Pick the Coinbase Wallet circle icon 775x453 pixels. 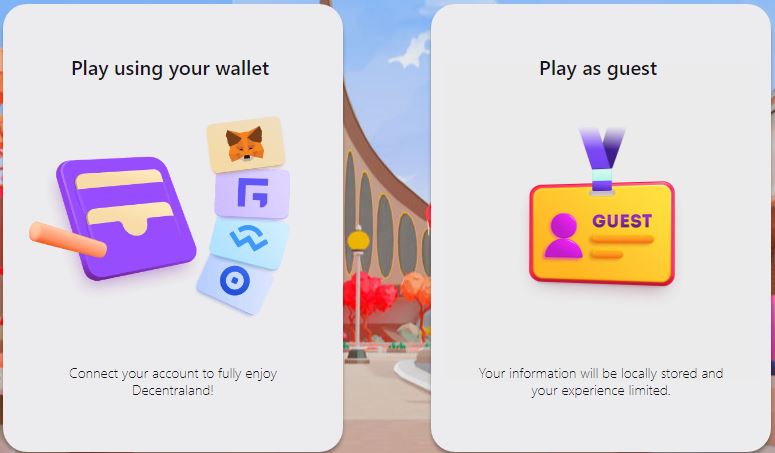pyautogui.click(x=235, y=281)
